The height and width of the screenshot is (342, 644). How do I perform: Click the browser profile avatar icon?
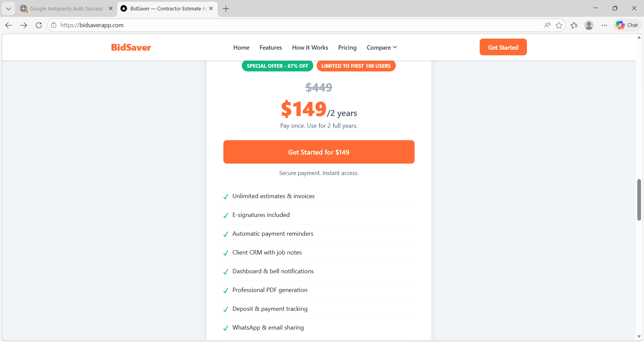589,25
